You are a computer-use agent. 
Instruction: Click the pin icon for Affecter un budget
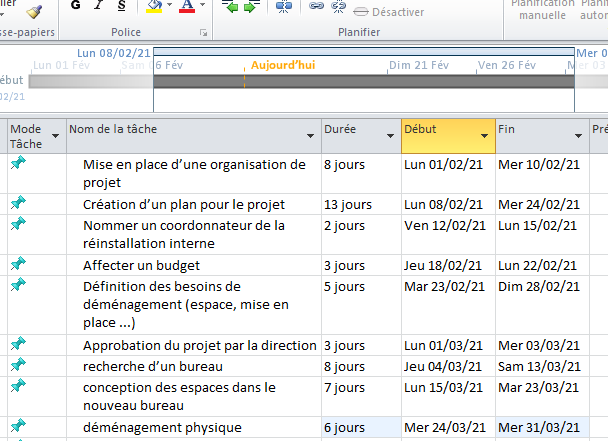(x=18, y=264)
